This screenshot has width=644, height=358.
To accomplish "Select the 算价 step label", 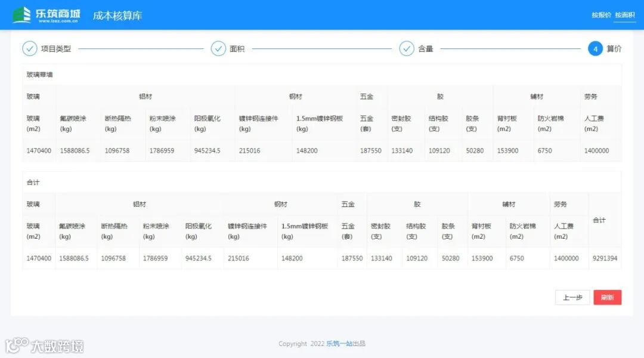I will (x=614, y=49).
